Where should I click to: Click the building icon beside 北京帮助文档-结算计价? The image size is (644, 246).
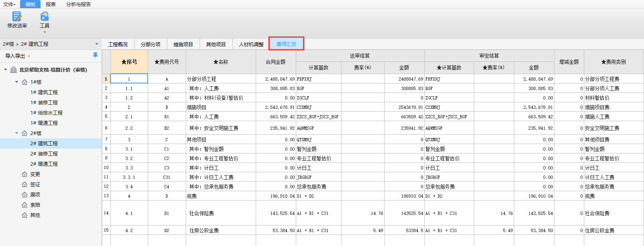[x=14, y=70]
